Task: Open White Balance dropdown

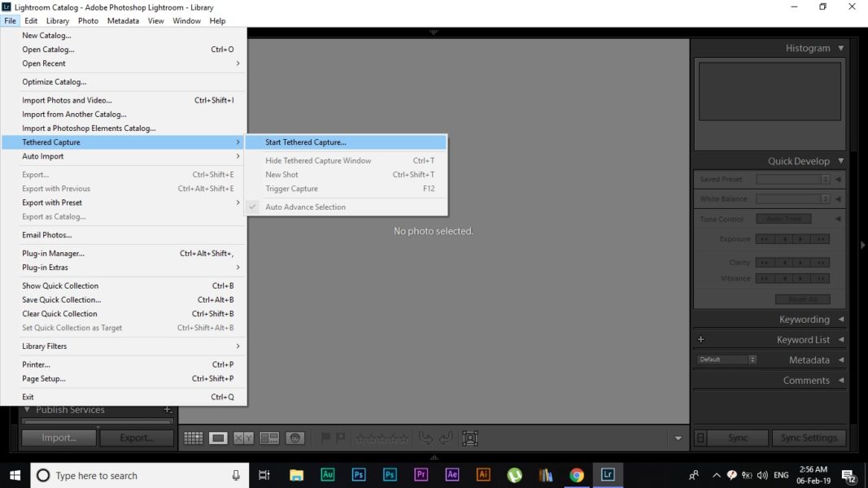Action: [x=792, y=198]
